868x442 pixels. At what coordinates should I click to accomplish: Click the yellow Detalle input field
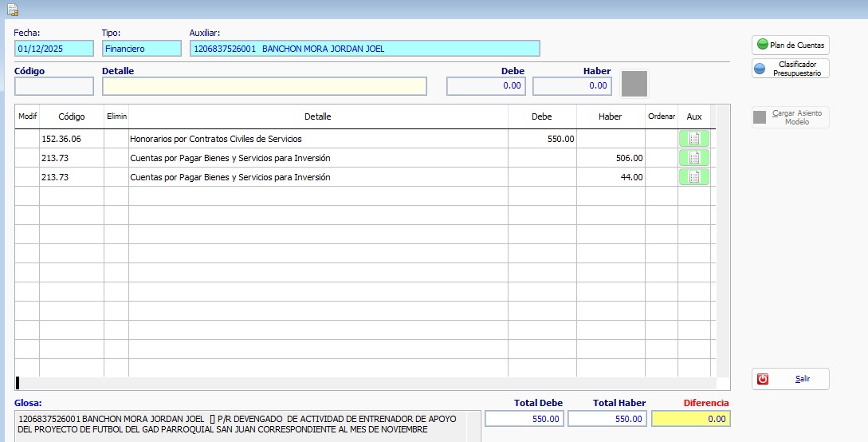[265, 86]
